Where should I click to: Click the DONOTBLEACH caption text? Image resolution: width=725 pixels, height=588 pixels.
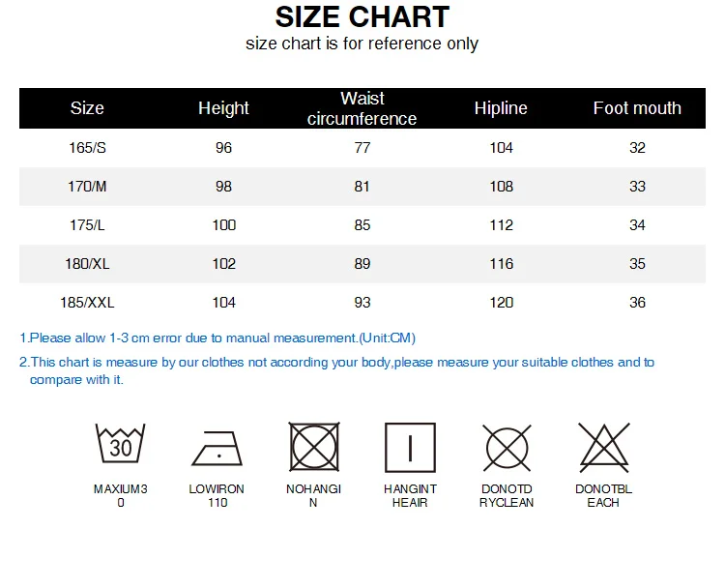pos(603,495)
